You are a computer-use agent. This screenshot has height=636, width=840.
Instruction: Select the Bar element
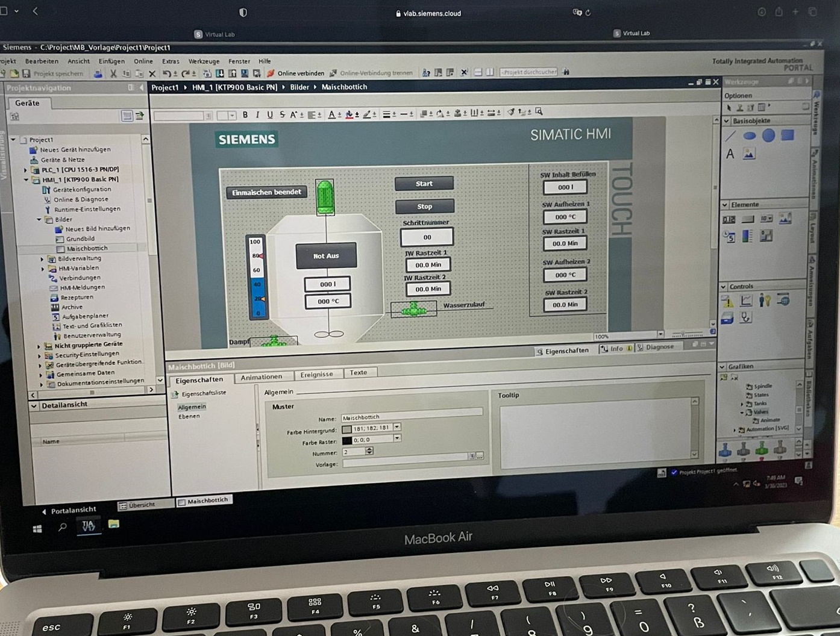(747, 236)
